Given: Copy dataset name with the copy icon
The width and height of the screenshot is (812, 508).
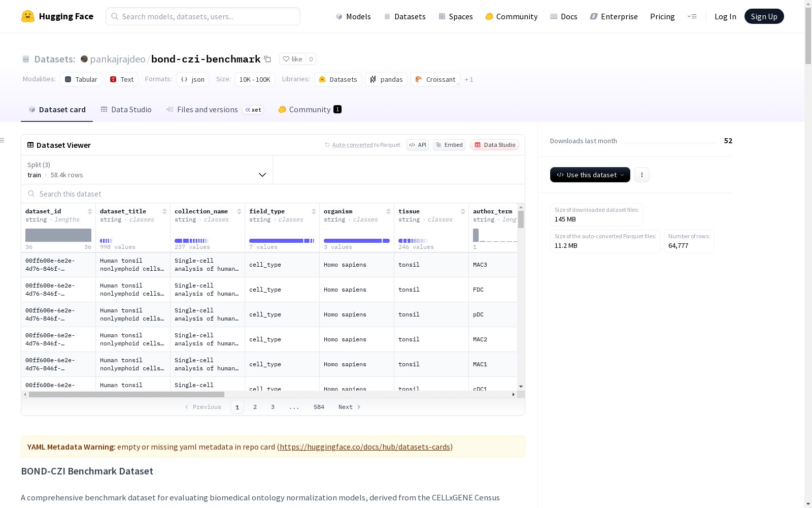Looking at the screenshot, I should tap(267, 59).
